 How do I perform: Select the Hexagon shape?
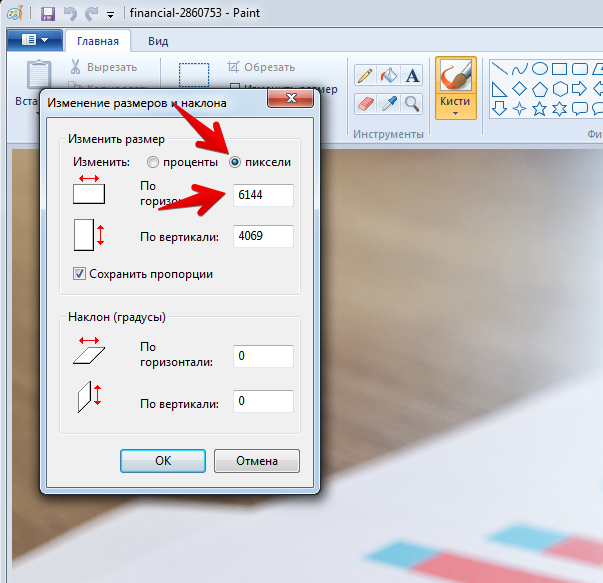click(x=560, y=89)
